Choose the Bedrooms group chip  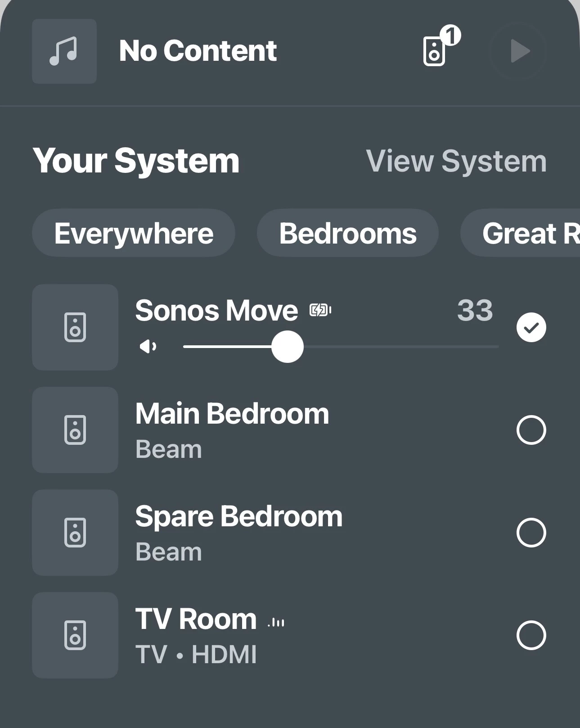pyautogui.click(x=347, y=233)
